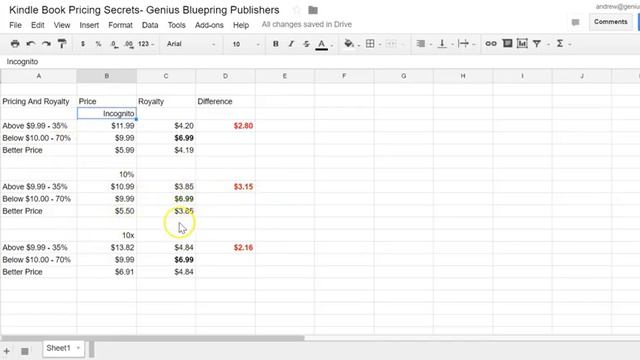Click the Filter icon

click(537, 44)
